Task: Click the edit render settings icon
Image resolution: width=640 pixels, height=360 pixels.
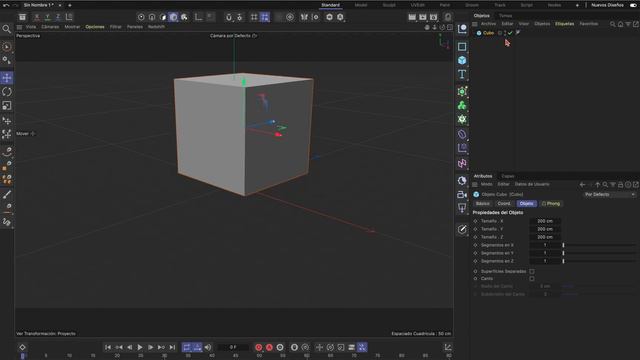Action: click(433, 17)
